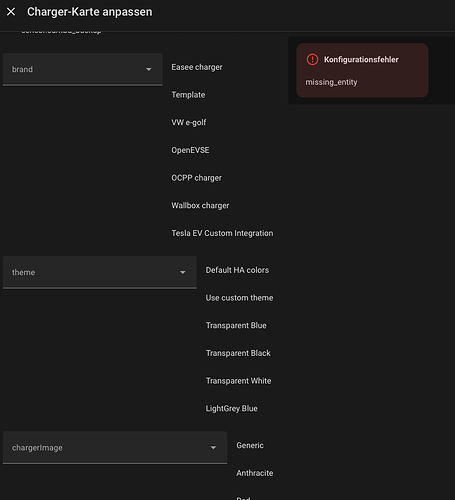Select Transparent White theme
This screenshot has height=500, width=455.
pos(238,381)
